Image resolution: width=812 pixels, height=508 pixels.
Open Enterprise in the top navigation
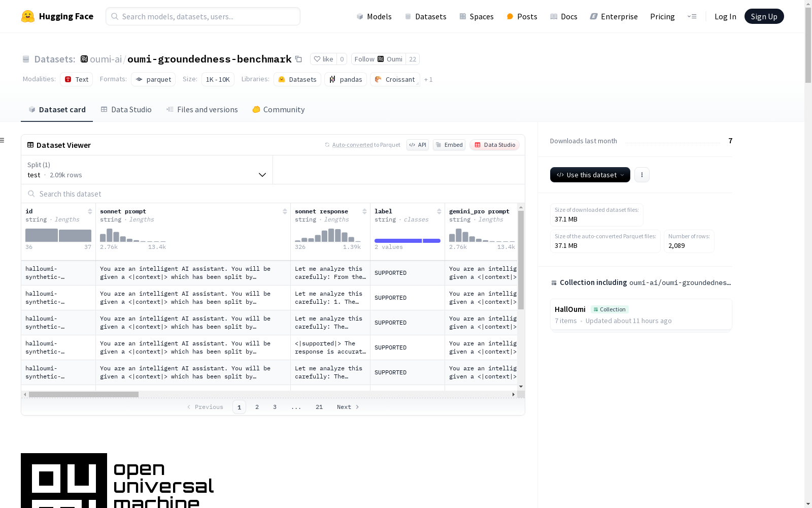pyautogui.click(x=614, y=16)
